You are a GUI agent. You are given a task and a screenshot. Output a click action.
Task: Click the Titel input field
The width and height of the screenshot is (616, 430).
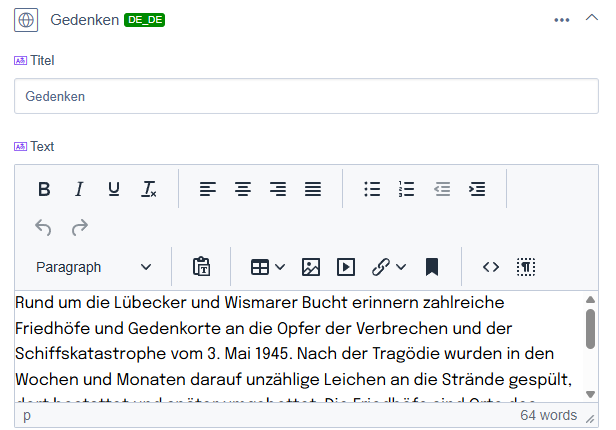pos(306,97)
